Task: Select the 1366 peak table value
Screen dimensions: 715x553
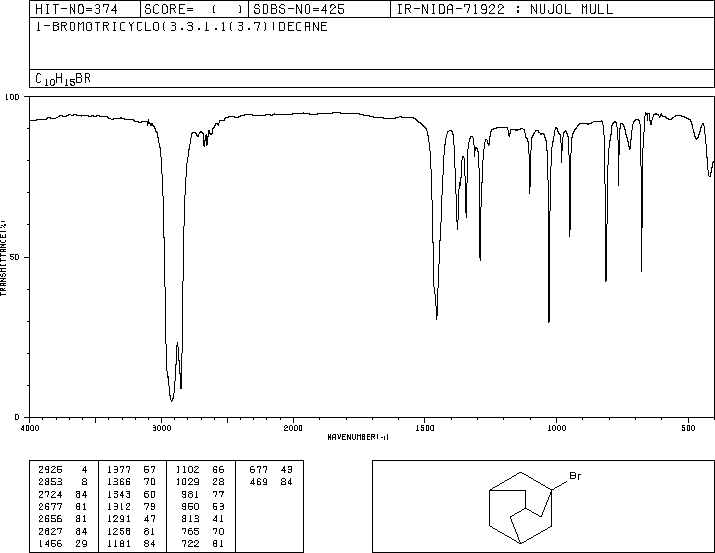Action: point(119,482)
